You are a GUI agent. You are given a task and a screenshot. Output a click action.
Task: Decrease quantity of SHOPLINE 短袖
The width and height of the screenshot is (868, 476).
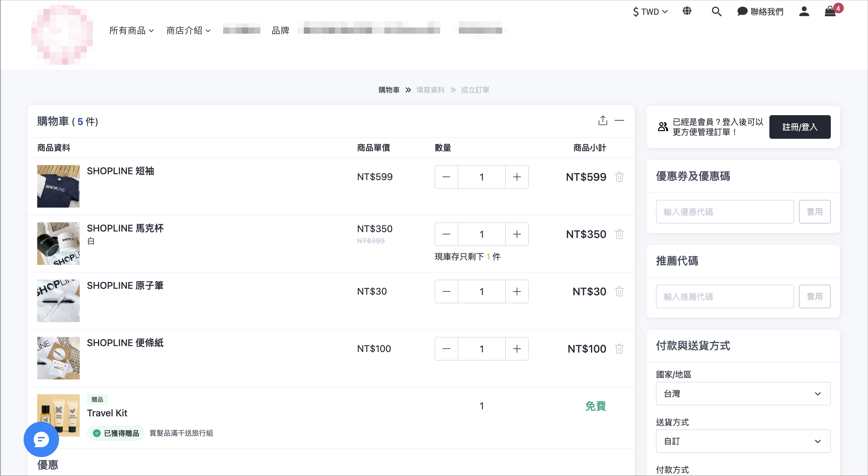click(x=446, y=177)
